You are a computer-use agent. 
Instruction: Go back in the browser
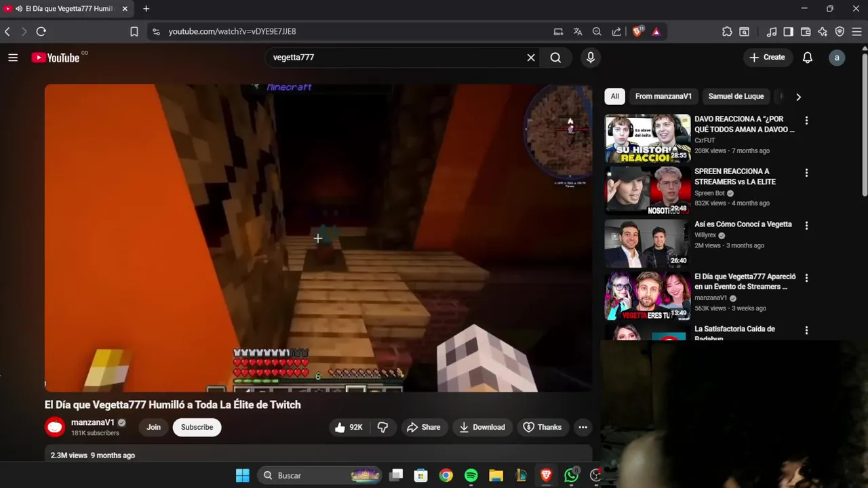[7, 31]
